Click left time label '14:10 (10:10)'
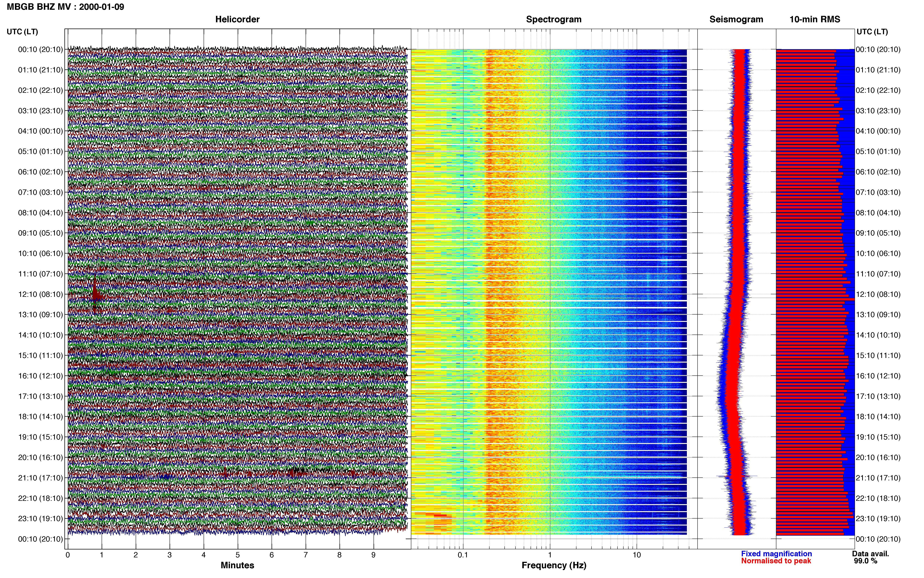Image resolution: width=924 pixels, height=578 pixels. click(41, 335)
